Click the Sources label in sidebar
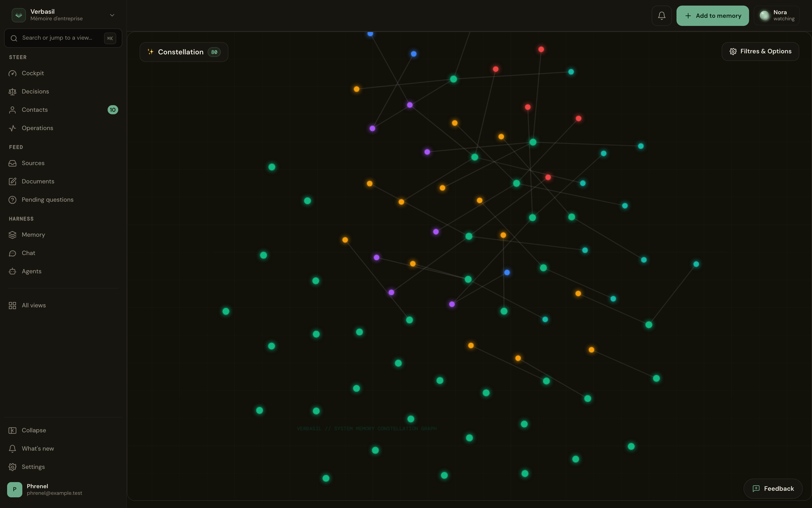812x508 pixels. point(33,163)
